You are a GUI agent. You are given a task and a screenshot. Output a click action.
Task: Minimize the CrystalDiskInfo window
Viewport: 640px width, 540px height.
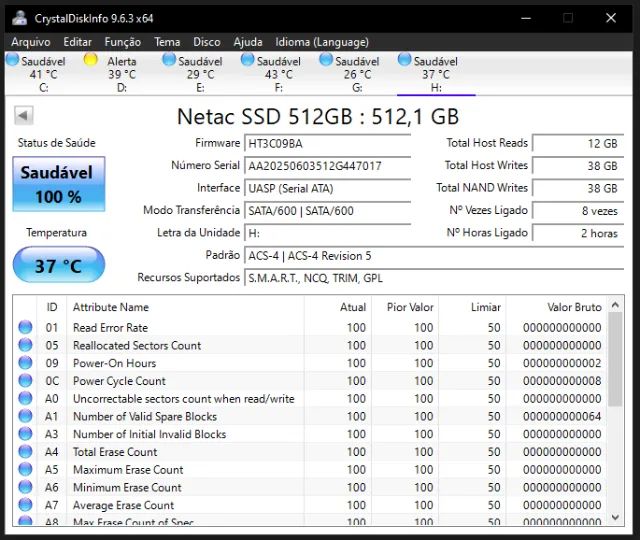[526, 18]
